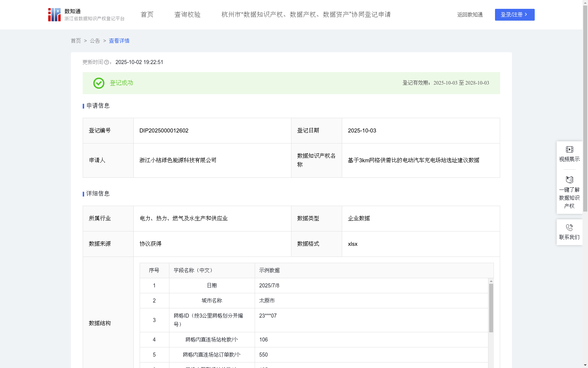The height and width of the screenshot is (368, 588).
Task: Click the green 登记成功 checkmark icon
Action: 99,83
